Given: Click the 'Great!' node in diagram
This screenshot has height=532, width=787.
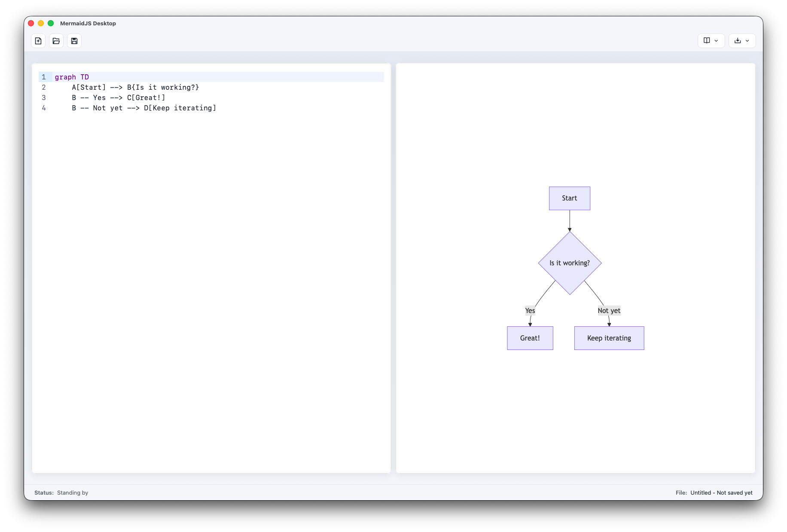Looking at the screenshot, I should tap(530, 338).
